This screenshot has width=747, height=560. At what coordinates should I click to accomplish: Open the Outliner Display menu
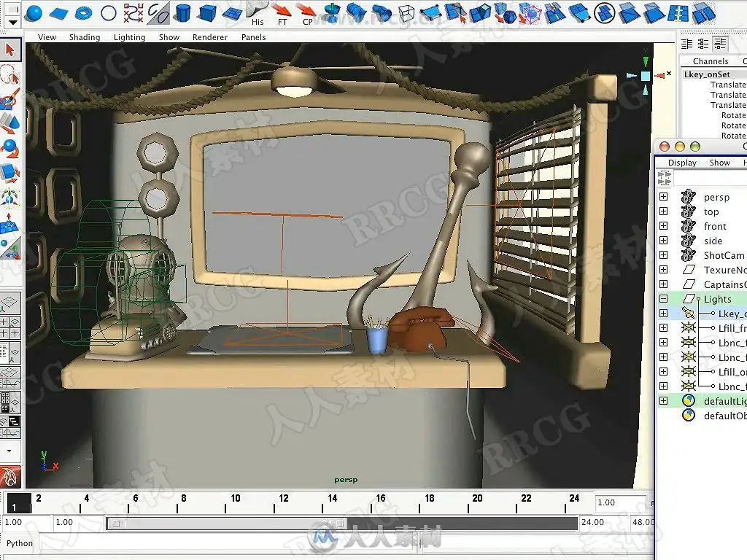pos(682,163)
